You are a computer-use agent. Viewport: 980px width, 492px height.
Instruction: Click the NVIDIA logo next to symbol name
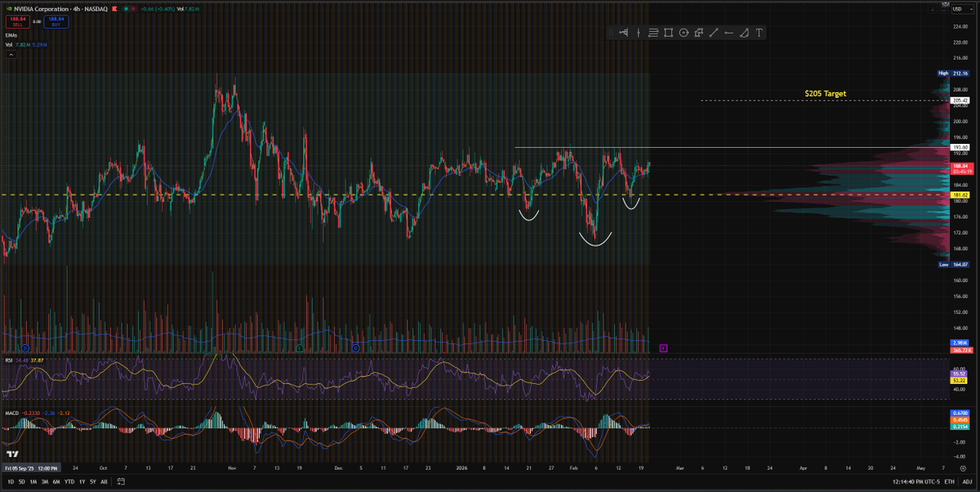(x=9, y=7)
